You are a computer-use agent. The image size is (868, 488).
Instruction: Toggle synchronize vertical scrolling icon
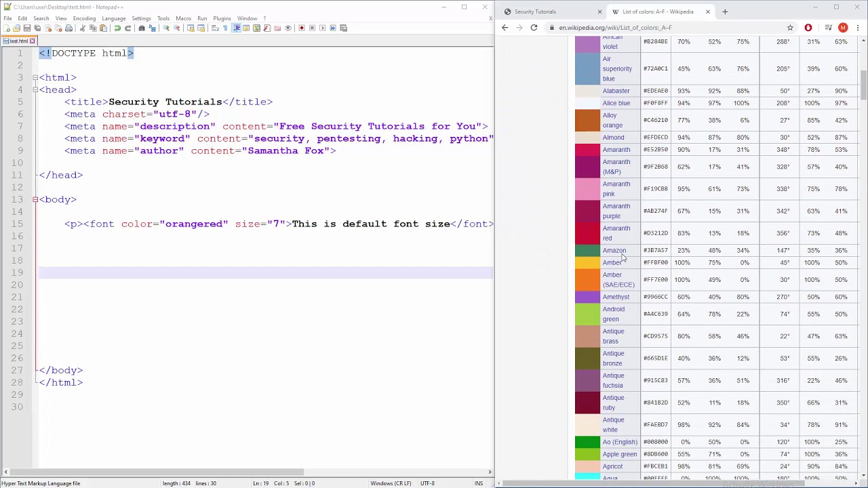point(190,28)
